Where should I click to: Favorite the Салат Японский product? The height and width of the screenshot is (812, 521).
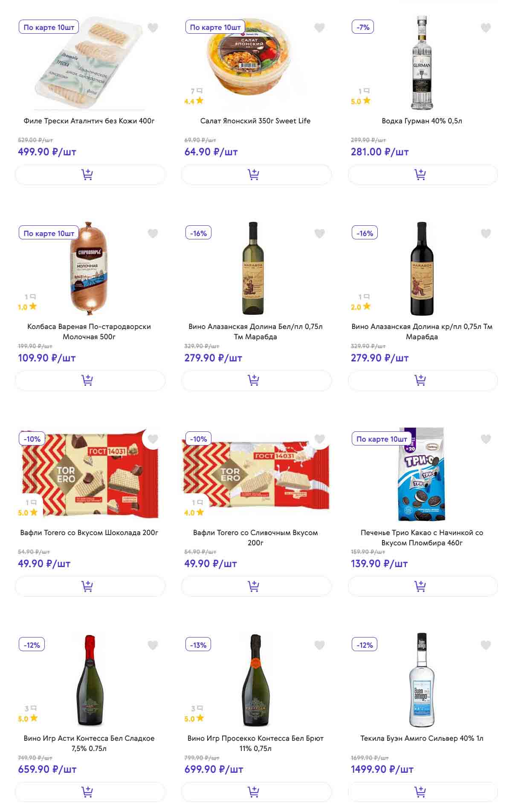click(x=319, y=28)
